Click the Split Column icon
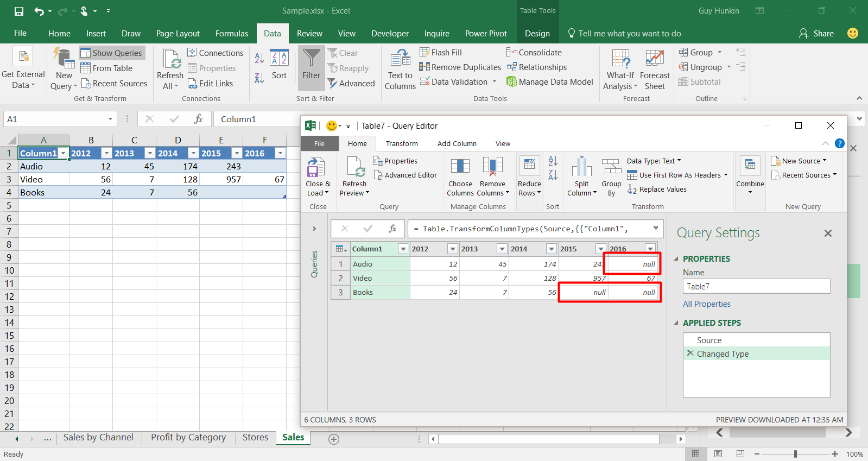This screenshot has height=461, width=868. point(581,168)
